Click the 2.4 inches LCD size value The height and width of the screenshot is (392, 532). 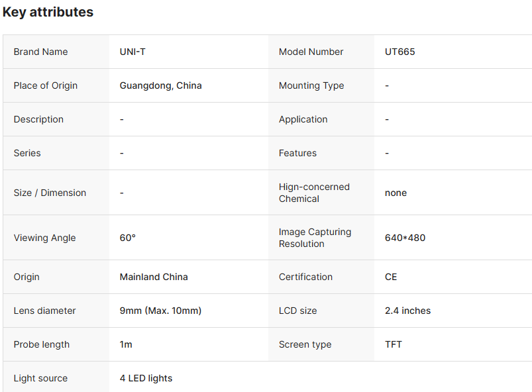tap(407, 311)
